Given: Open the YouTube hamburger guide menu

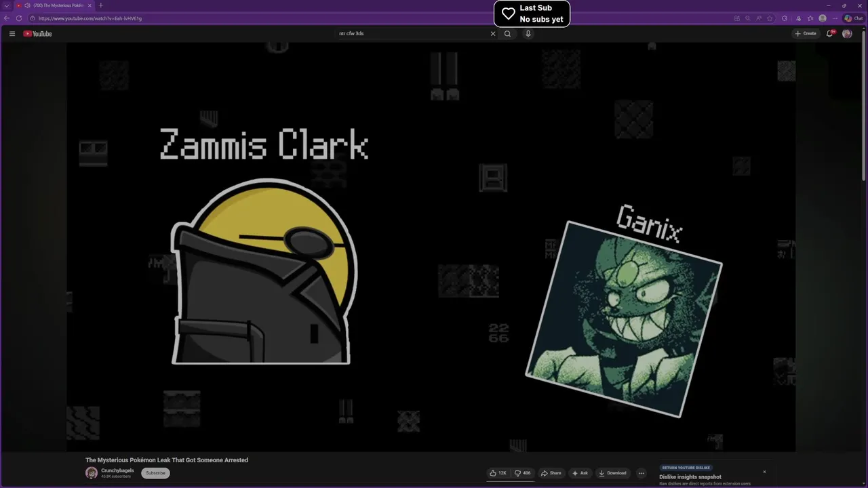Looking at the screenshot, I should 12,33.
